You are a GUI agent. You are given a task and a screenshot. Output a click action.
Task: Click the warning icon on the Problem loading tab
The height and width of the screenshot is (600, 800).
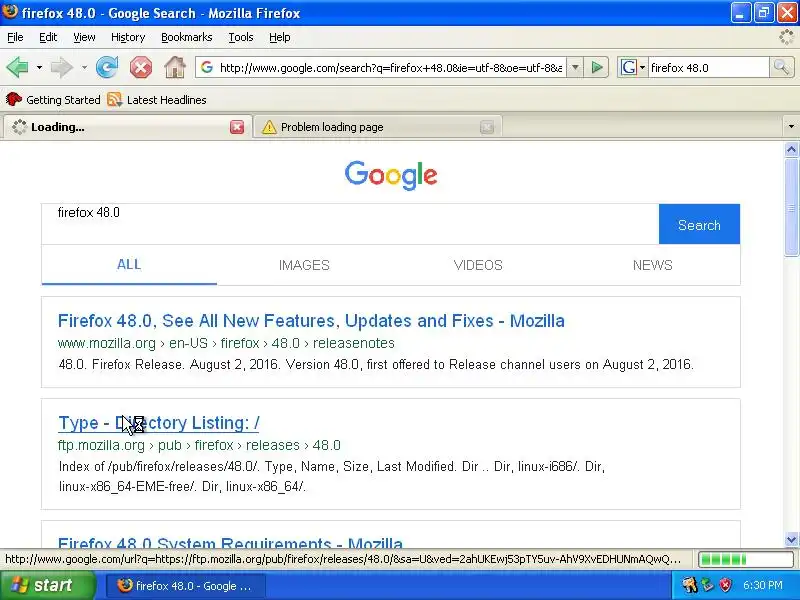tap(269, 127)
